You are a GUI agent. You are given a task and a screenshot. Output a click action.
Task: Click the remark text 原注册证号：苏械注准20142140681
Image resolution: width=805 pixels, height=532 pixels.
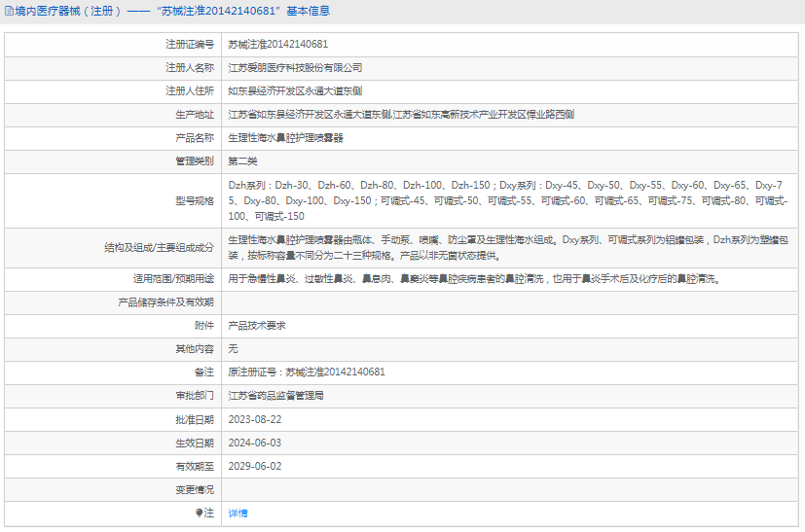(x=307, y=372)
